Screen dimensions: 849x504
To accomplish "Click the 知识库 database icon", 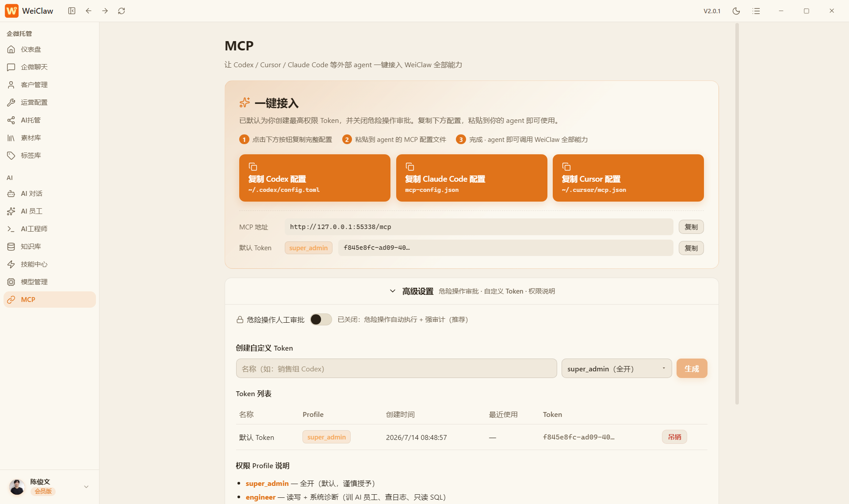I will click(11, 246).
